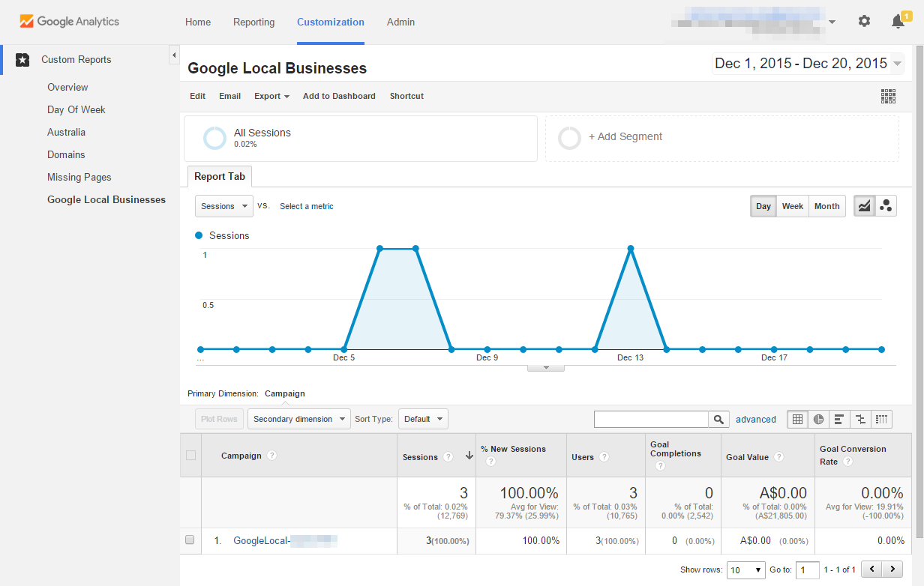Open the Customization tab

[331, 22]
